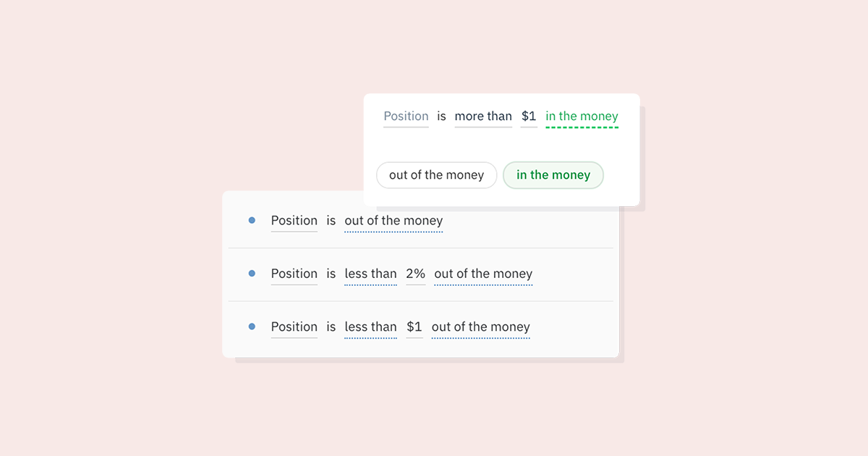868x456 pixels.
Task: Open Position dropdown in the second row
Action: point(294,274)
